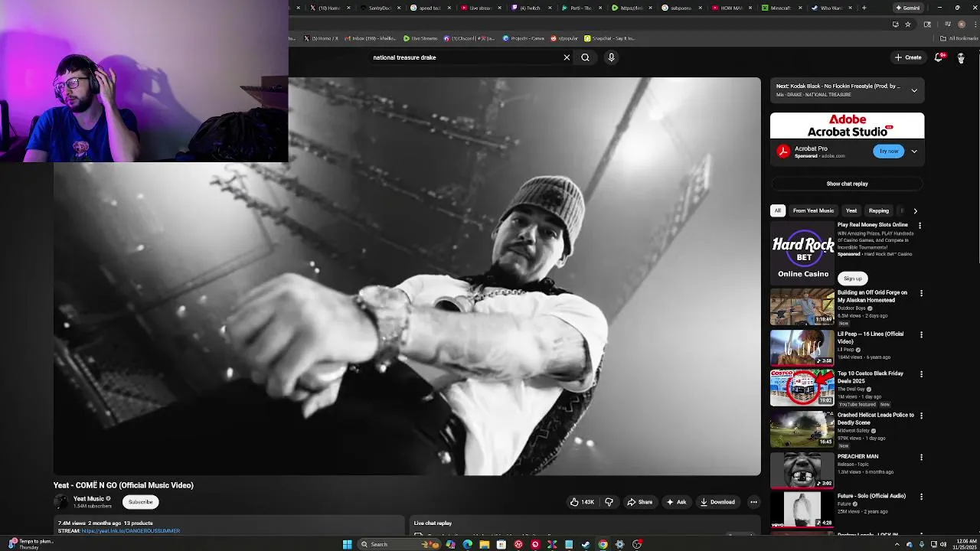Open the PREACHER MAN video thumbnail
The width and height of the screenshot is (980, 551).
click(x=802, y=470)
